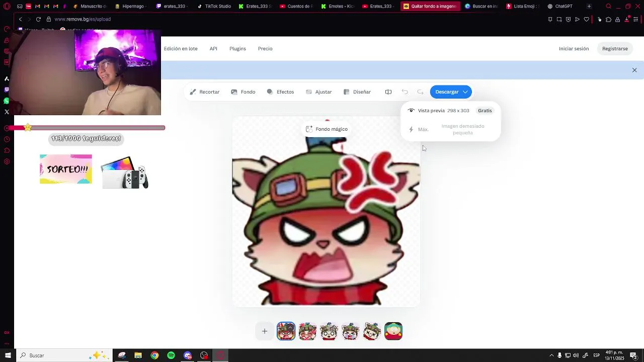Switch to the Cuentos de R YouTube tab
Image resolution: width=644 pixels, height=362 pixels.
296,7
